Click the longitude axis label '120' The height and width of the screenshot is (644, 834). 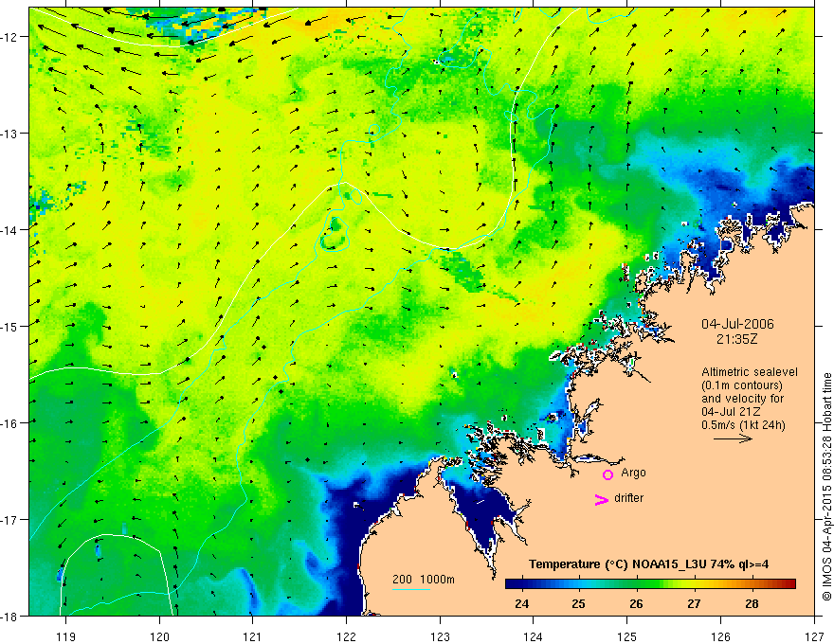pos(159,636)
